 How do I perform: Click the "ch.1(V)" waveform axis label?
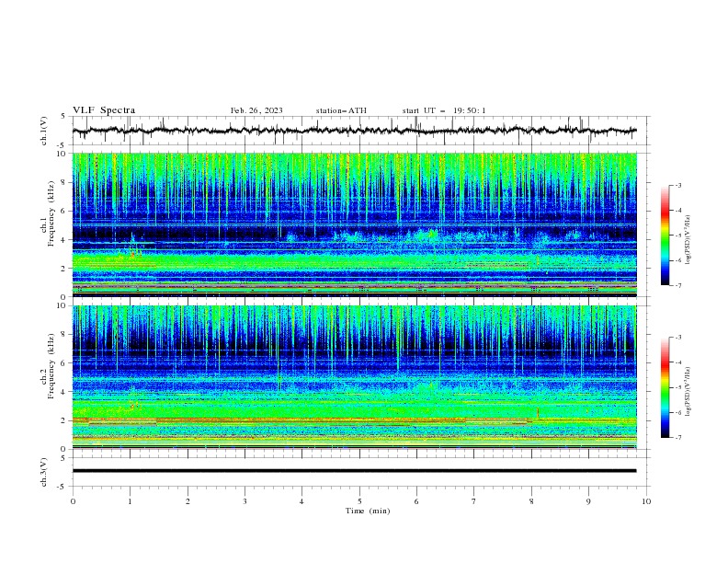(44, 131)
